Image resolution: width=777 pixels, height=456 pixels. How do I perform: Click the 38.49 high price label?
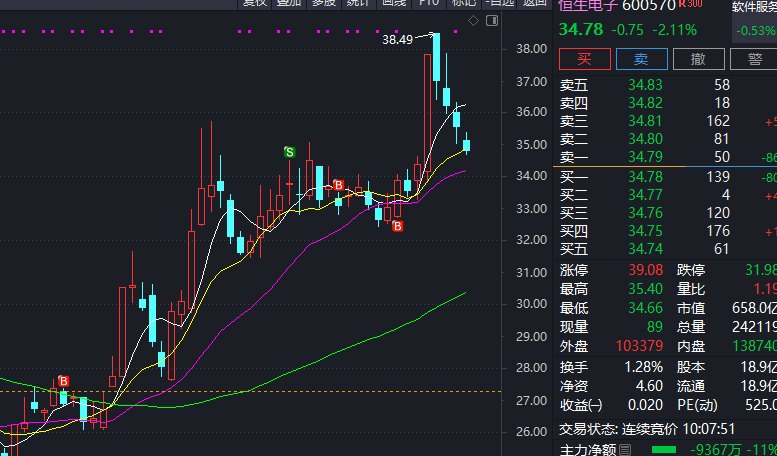(x=397, y=40)
